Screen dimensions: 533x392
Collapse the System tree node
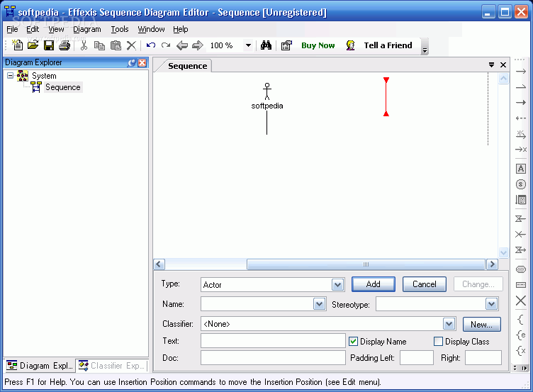pos(11,75)
